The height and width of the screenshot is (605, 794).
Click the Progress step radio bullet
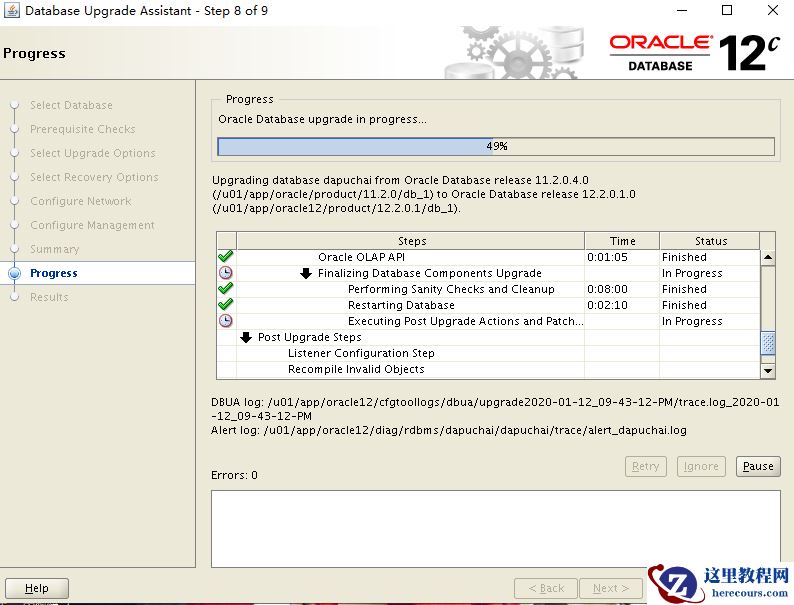pos(15,273)
